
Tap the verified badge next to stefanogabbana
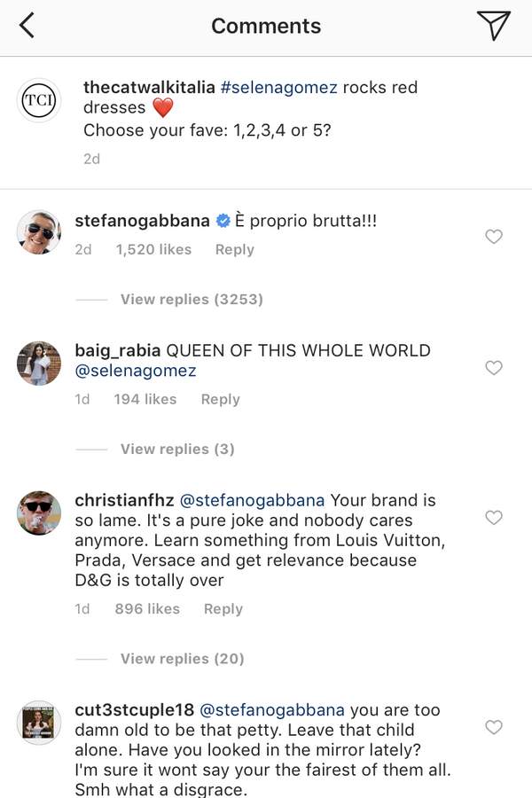[224, 221]
